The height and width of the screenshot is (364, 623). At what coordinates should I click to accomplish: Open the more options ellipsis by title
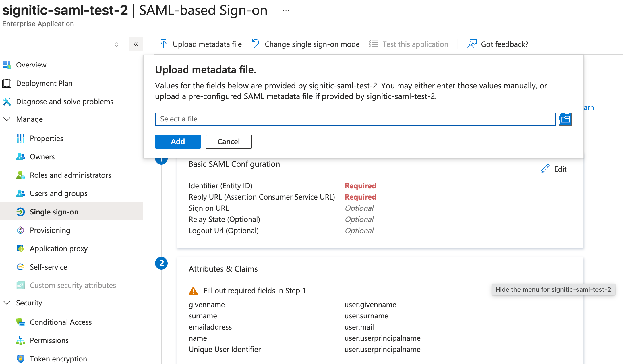click(x=286, y=10)
